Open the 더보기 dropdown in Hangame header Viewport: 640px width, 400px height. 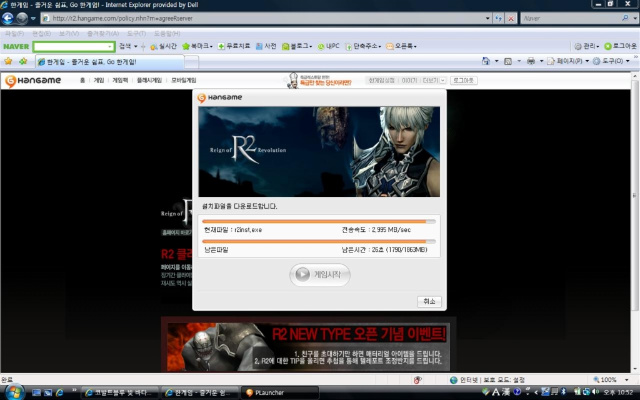click(434, 80)
